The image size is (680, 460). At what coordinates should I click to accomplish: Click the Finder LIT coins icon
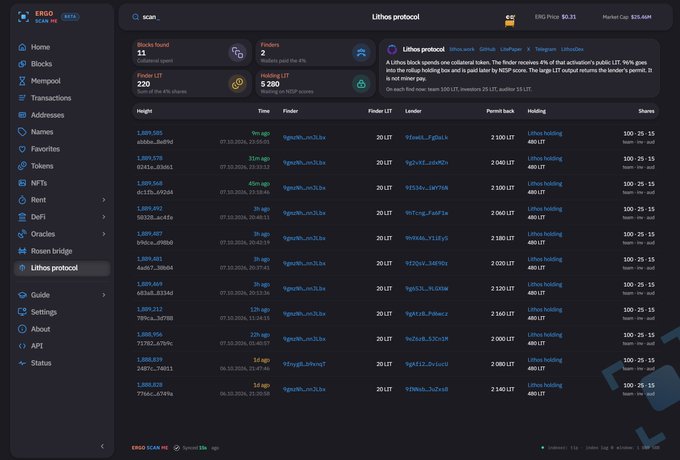point(237,84)
